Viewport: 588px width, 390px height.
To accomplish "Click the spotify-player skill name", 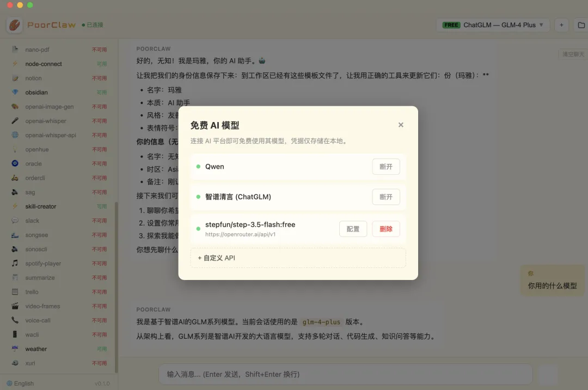I will 43,263.
